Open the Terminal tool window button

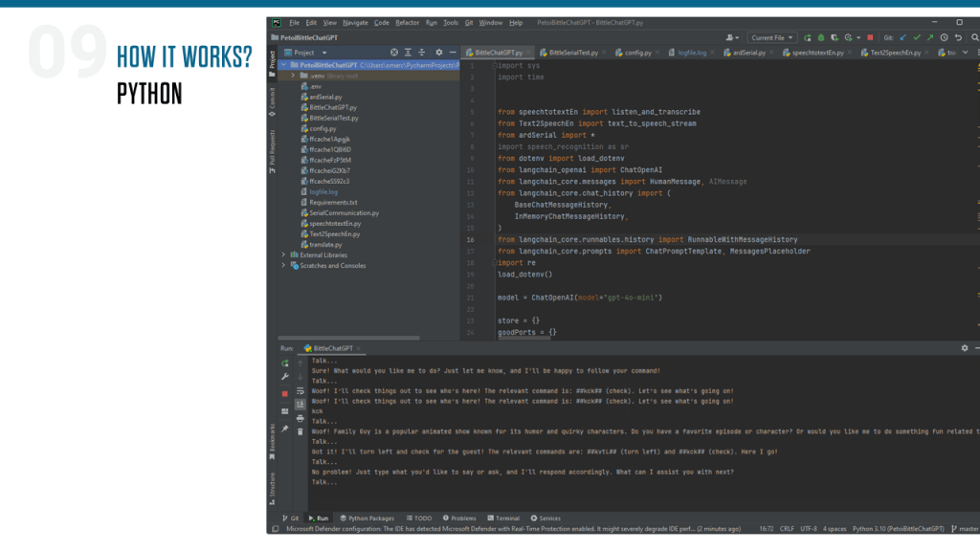coord(503,518)
